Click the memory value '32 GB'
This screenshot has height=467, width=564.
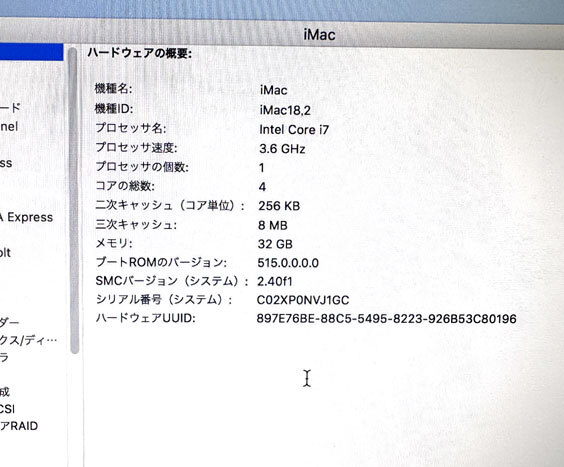(x=275, y=244)
